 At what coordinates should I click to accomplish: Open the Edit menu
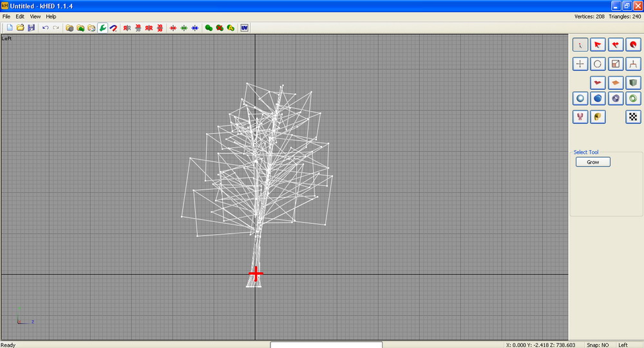tap(20, 17)
